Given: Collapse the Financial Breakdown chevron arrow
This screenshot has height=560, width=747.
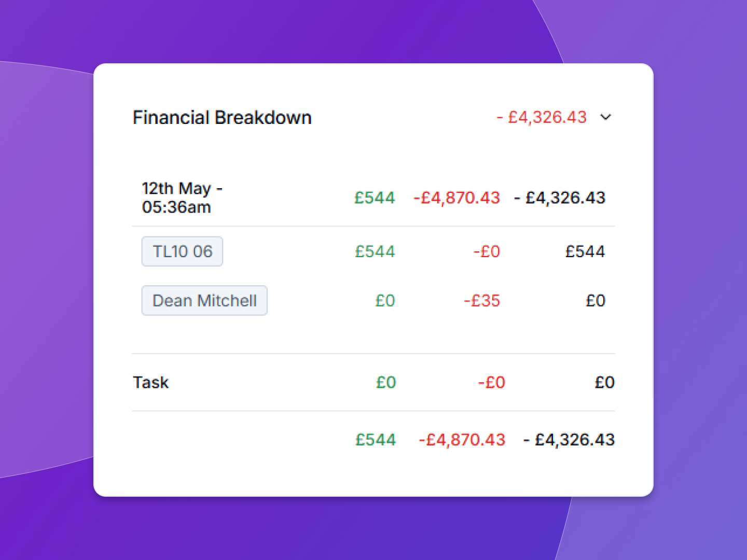Looking at the screenshot, I should tap(605, 117).
